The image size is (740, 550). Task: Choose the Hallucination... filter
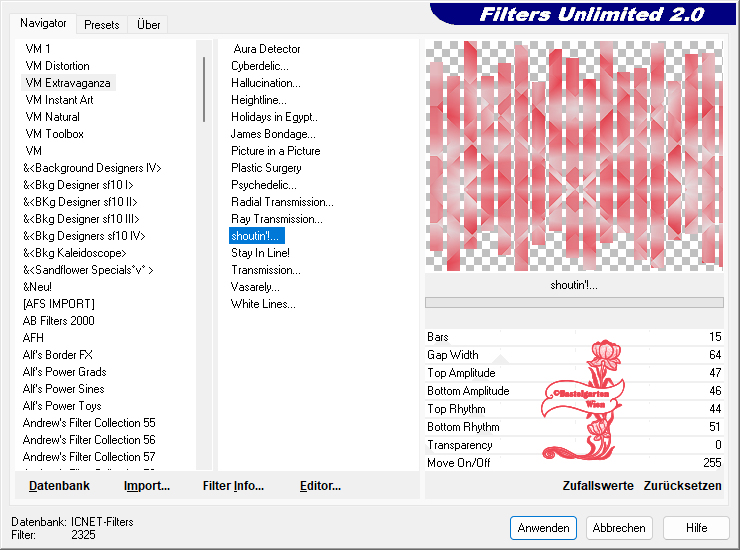click(x=266, y=83)
